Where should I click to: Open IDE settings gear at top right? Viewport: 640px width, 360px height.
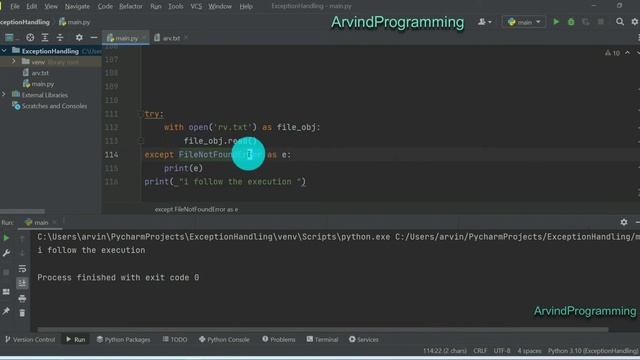635,22
